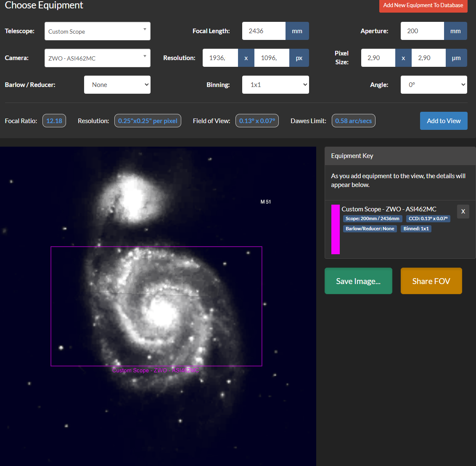
Task: Open the Telescope dropdown showing Custom Scope
Action: click(x=97, y=32)
